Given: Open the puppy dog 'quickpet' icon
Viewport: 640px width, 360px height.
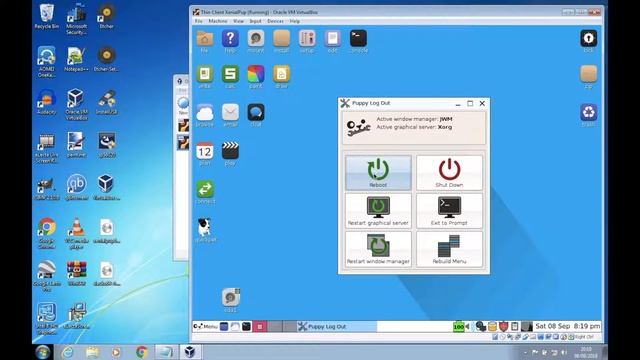Looking at the screenshot, I should [205, 230].
